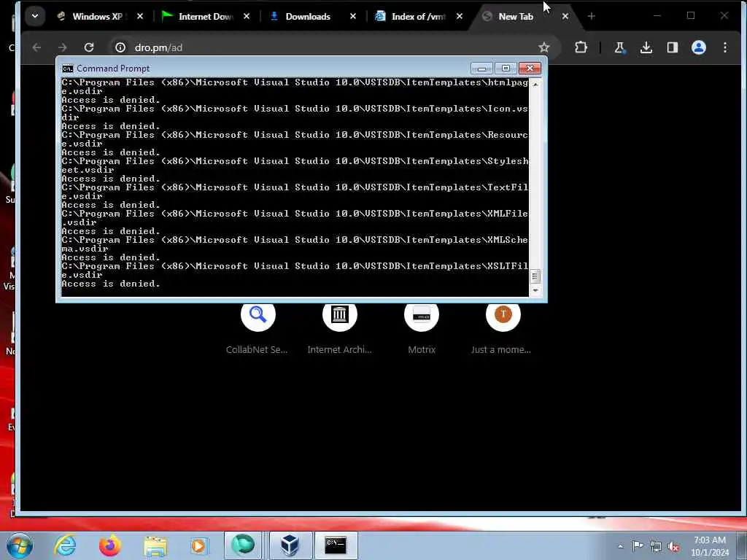The width and height of the screenshot is (747, 560).
Task: Open VirtualBox from the taskbar
Action: [290, 545]
